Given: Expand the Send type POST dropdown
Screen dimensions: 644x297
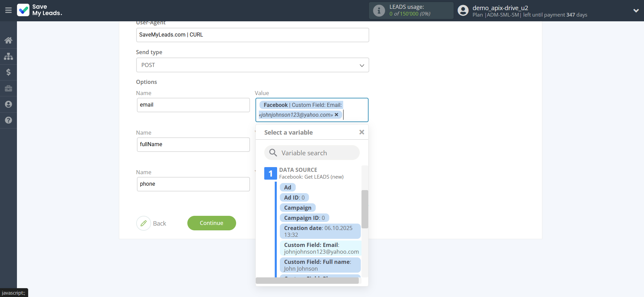Looking at the screenshot, I should coord(252,65).
